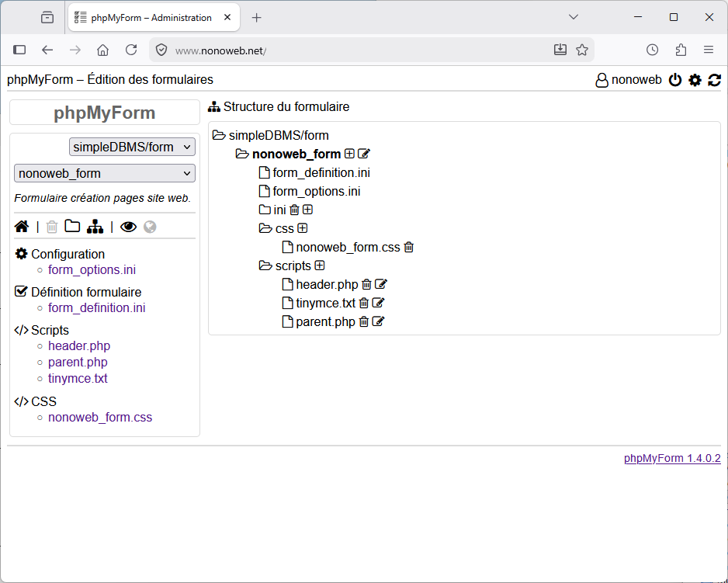Open nonoweb_form.css link under CSS
Image resolution: width=728 pixels, height=583 pixels.
pyautogui.click(x=100, y=418)
